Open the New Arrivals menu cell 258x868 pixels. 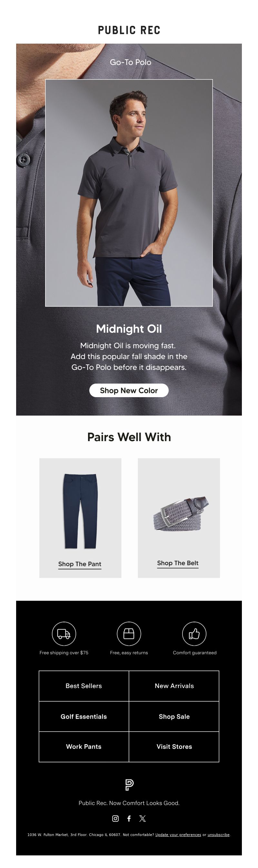coord(174,686)
